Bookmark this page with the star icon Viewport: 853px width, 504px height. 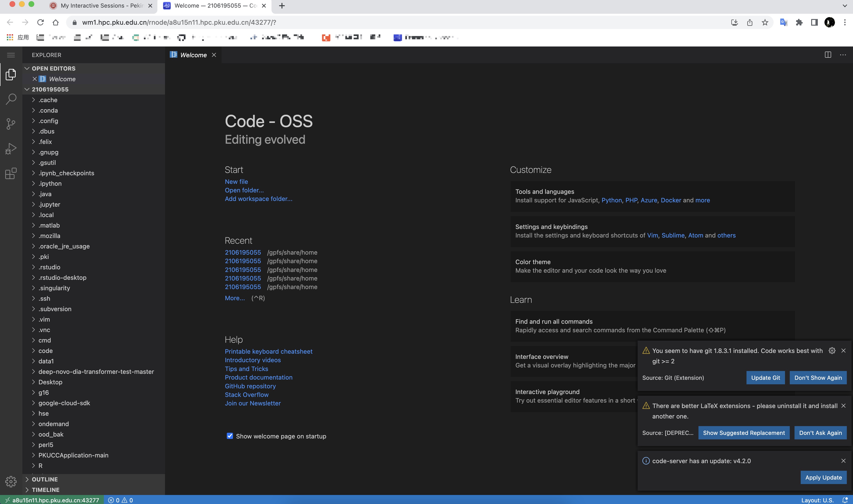point(765,22)
